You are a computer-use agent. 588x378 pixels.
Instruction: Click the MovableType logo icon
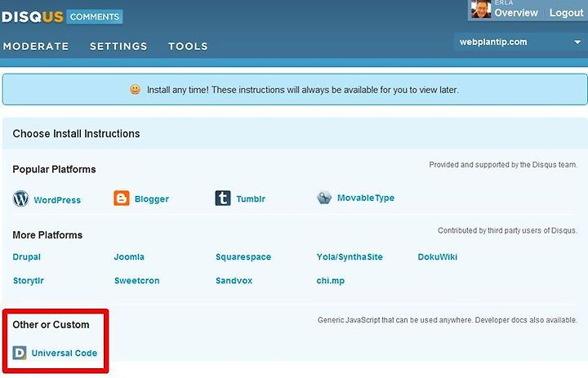point(324,198)
